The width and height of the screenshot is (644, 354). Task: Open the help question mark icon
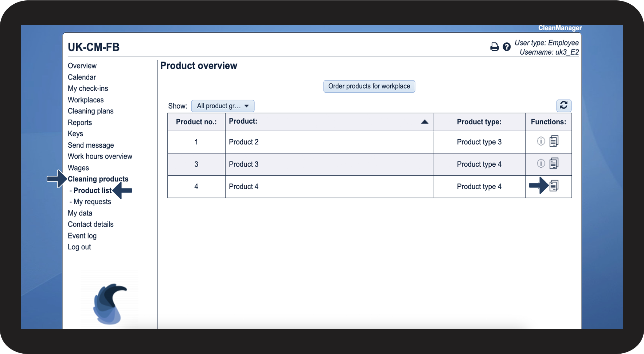click(507, 47)
